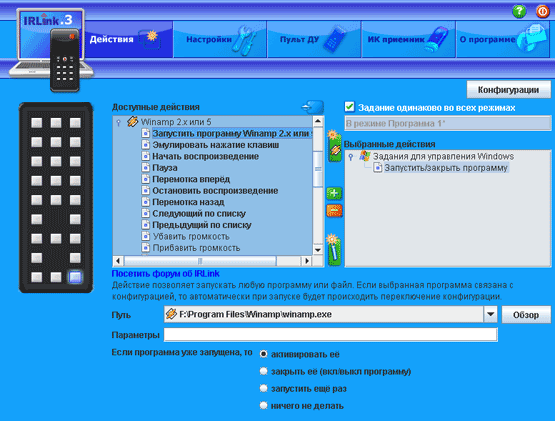Select Убавить громкость action
Screen dimensions: 555x421
(x=191, y=236)
